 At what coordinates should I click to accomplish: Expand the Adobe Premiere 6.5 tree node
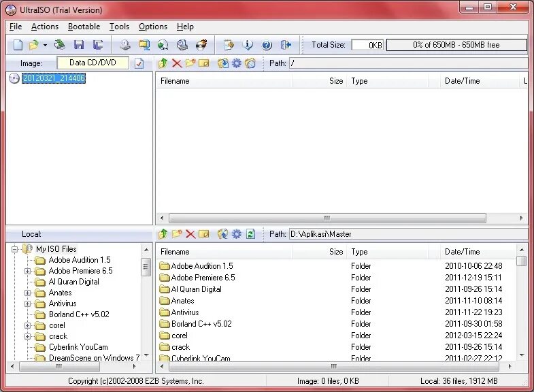point(28,271)
